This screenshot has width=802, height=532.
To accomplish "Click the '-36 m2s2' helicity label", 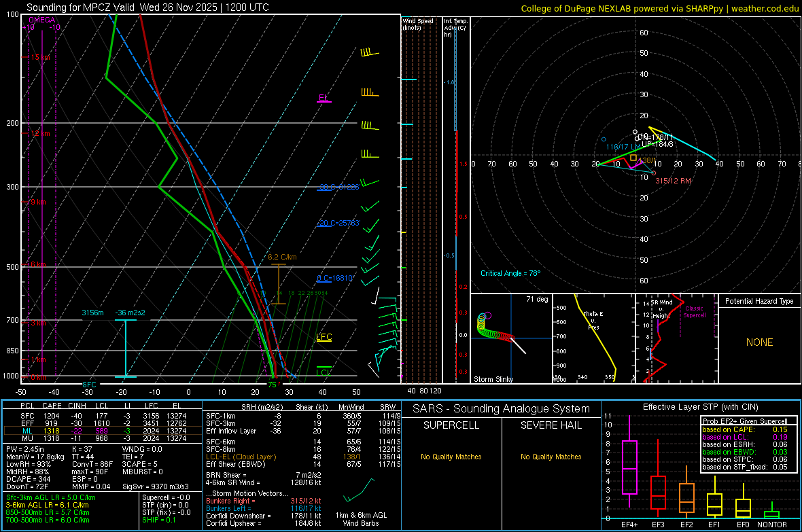I will tap(130, 313).
